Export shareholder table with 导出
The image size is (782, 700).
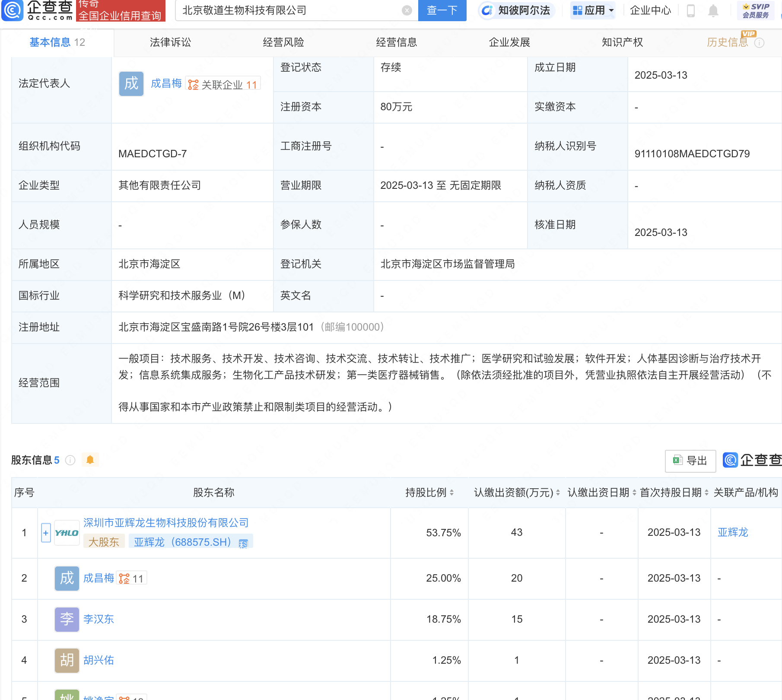690,461
